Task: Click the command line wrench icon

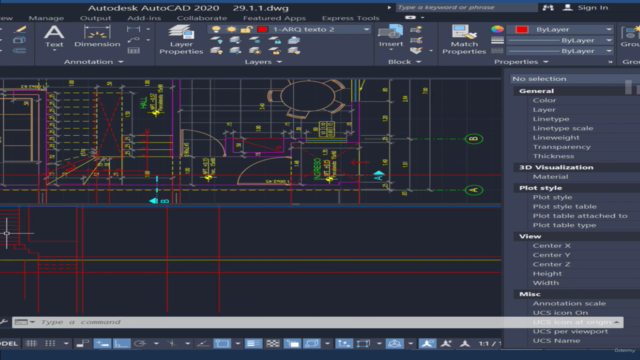Action: point(4,322)
